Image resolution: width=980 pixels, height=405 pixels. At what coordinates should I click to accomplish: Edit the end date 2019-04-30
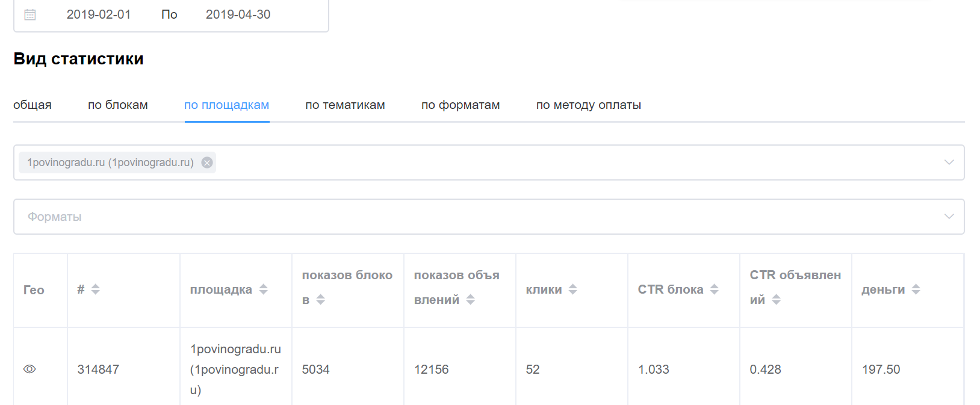(x=238, y=14)
